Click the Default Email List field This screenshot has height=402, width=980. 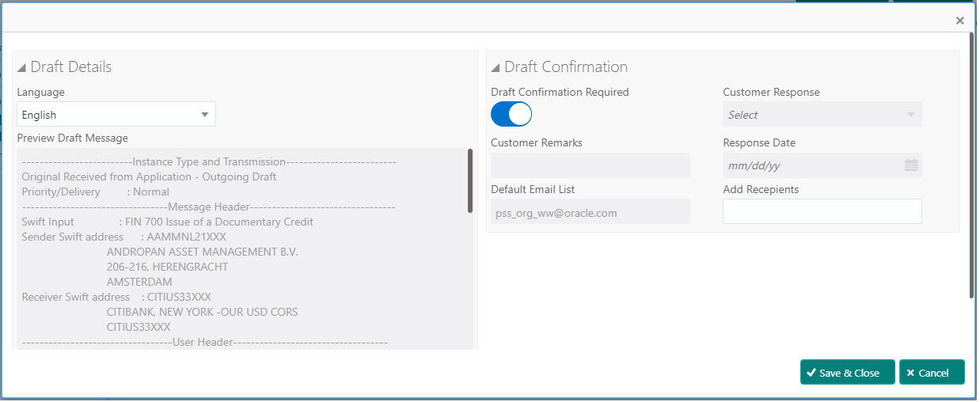pyautogui.click(x=591, y=211)
